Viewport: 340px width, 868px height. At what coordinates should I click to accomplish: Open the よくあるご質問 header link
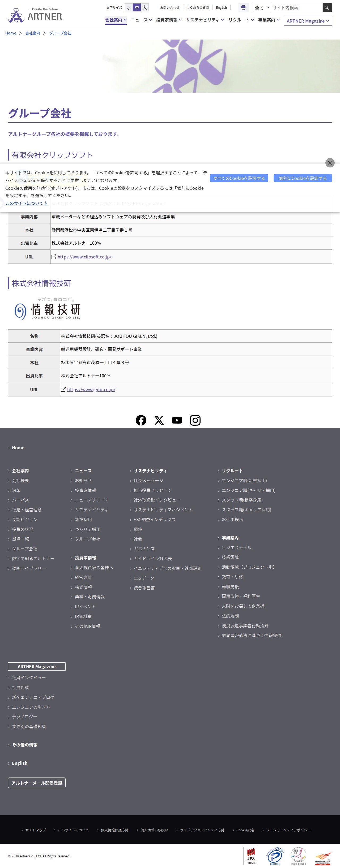198,7
